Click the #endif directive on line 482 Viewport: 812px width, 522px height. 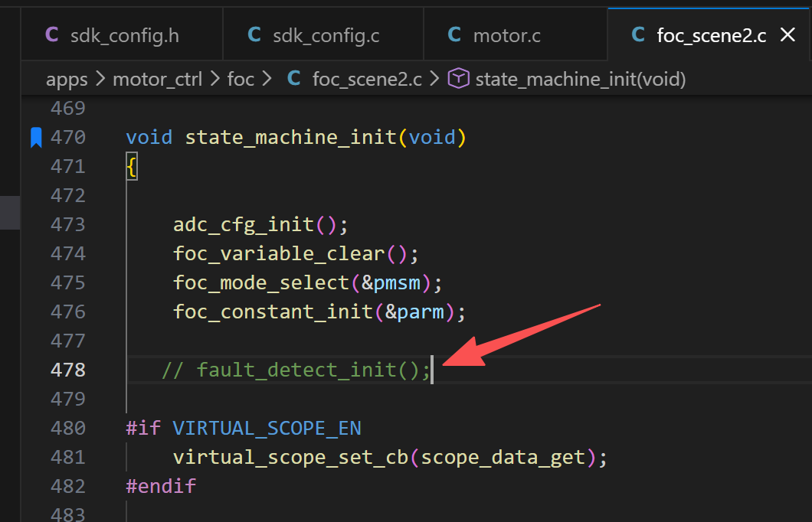tap(161, 486)
